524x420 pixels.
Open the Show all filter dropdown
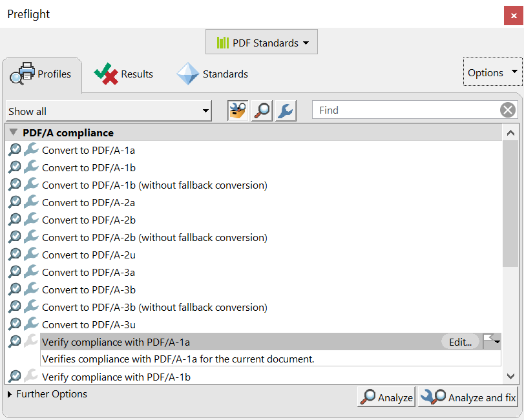point(109,111)
